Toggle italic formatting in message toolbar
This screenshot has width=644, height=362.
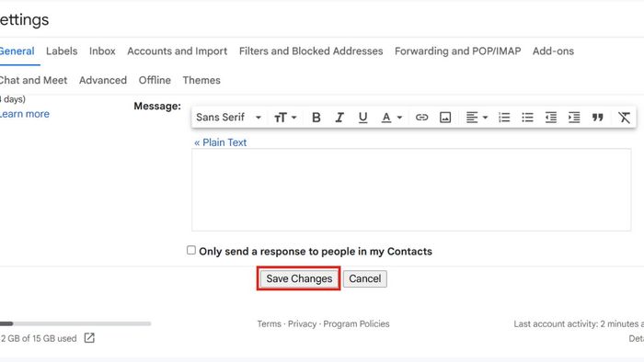[x=339, y=118]
